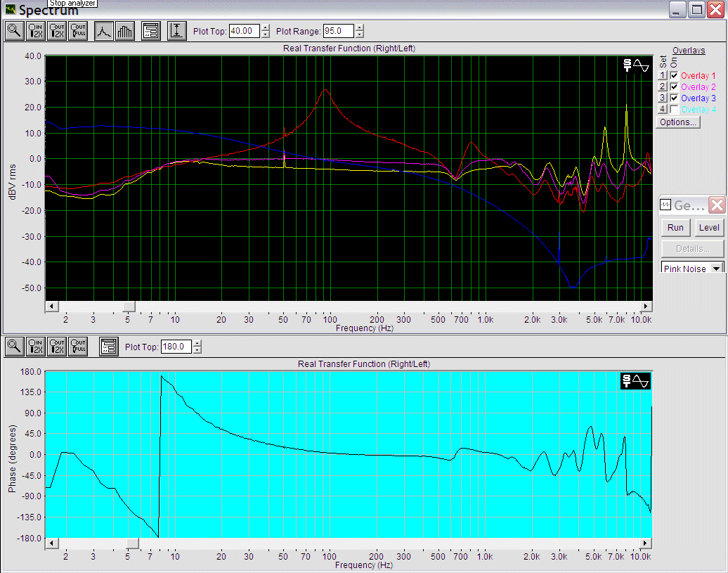Set overlay 1 with the Set 1 button
The width and height of the screenshot is (728, 573).
[663, 75]
